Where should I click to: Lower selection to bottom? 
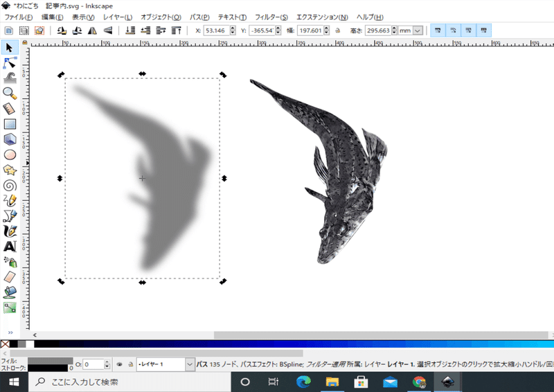(x=130, y=30)
